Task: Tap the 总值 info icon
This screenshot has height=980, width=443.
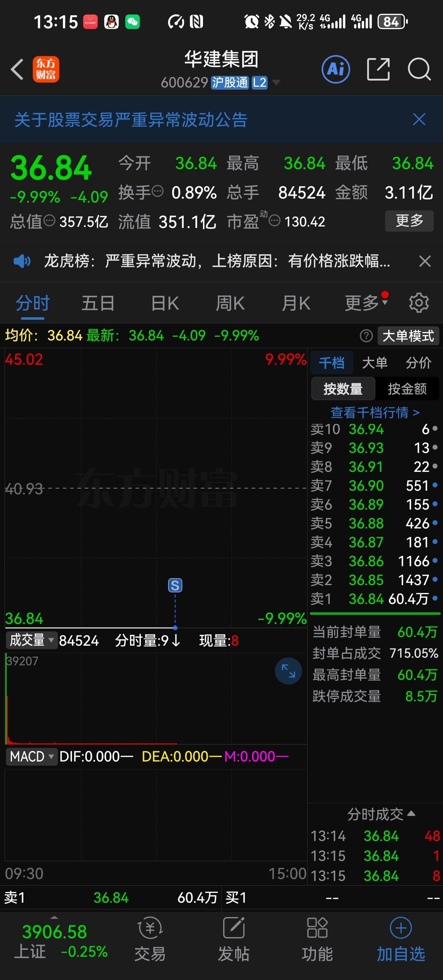Action: (49, 220)
